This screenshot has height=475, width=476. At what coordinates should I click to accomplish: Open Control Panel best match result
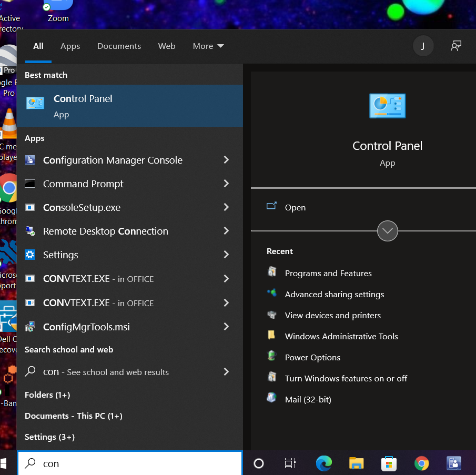click(129, 106)
